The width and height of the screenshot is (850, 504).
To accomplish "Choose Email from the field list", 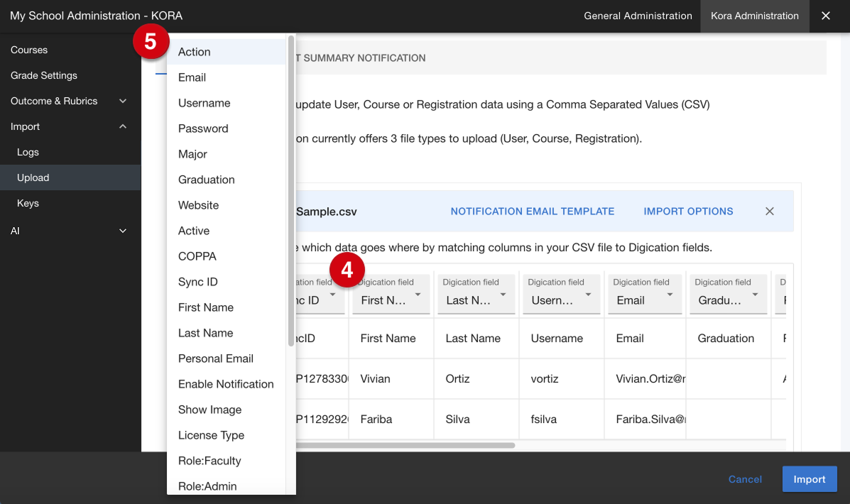I will tap(226, 77).
